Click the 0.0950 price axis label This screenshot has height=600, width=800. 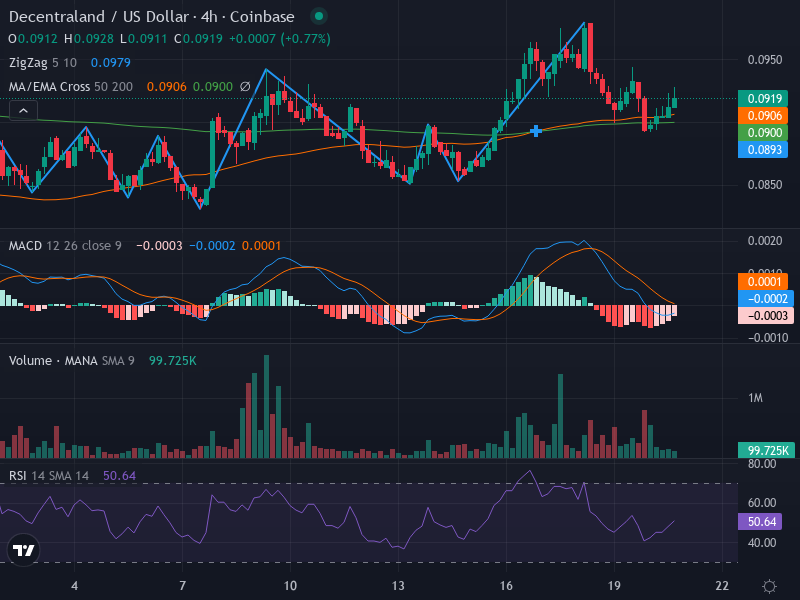[765, 60]
